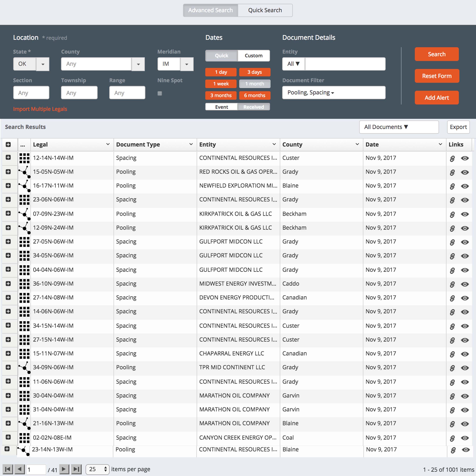Switch to Quick Search tab
476x476 pixels.
265,10
